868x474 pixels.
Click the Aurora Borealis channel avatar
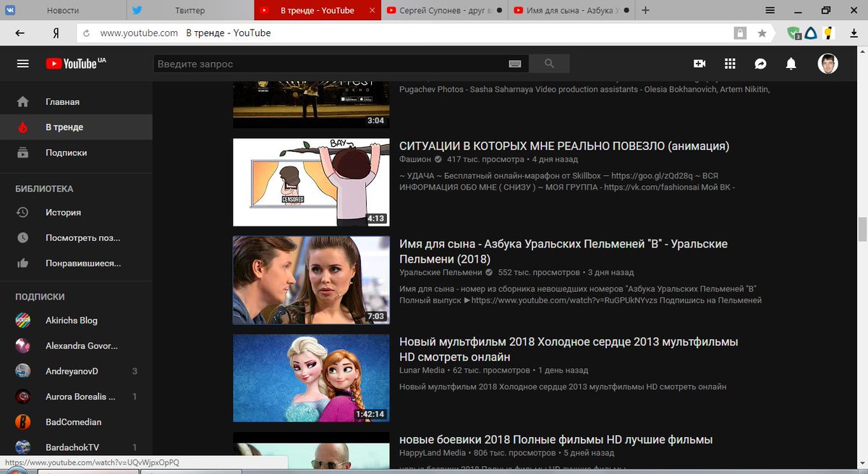click(x=23, y=397)
